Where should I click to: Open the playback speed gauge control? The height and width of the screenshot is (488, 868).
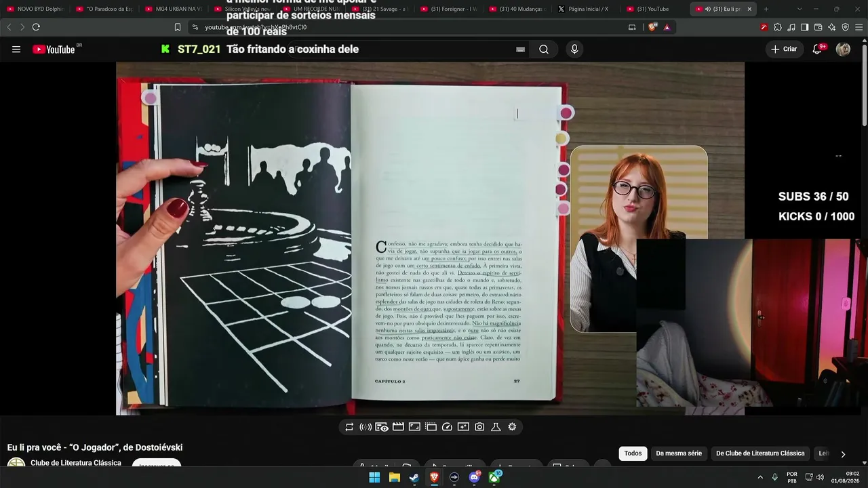[447, 427]
